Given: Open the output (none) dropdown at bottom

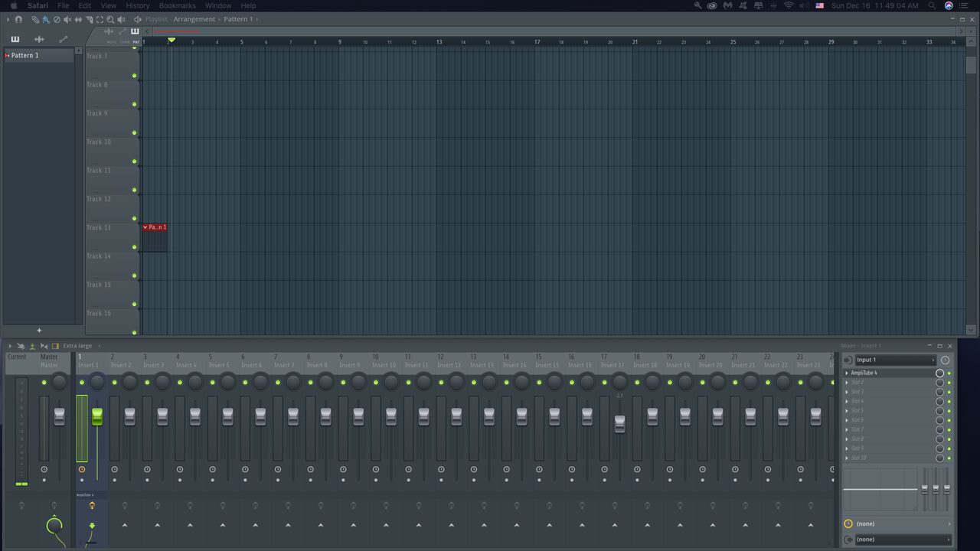Looking at the screenshot, I should (903, 540).
